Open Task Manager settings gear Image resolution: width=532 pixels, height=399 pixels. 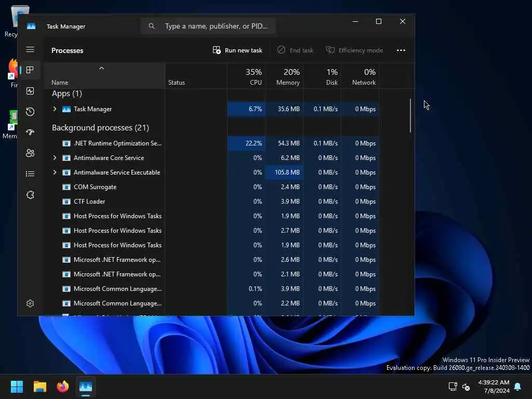[30, 303]
